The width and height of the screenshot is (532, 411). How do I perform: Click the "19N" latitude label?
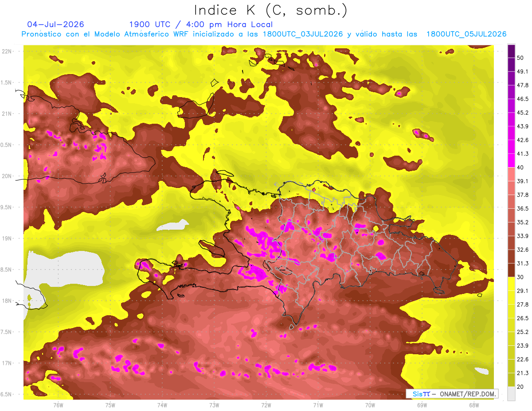click(8, 239)
